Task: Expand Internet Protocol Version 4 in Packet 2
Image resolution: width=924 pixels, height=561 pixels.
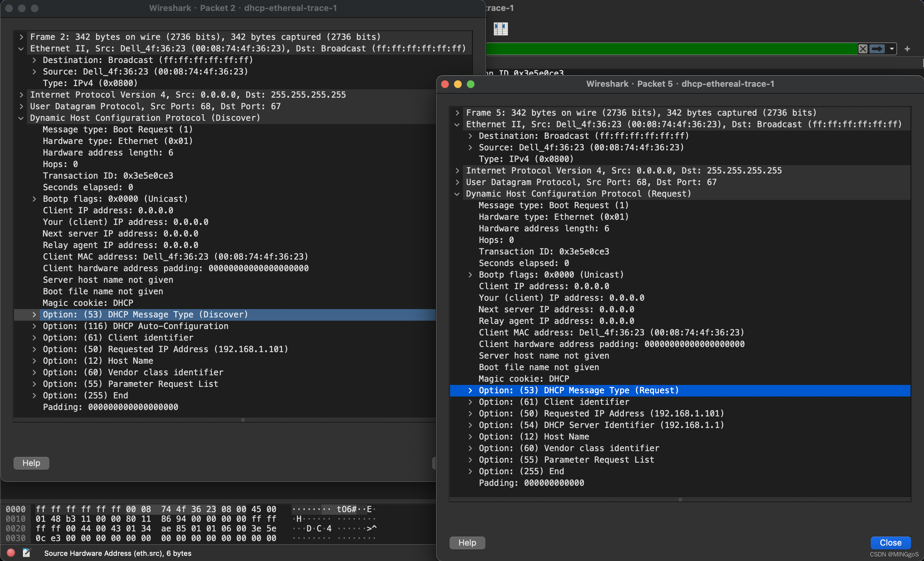Action: click(x=22, y=94)
